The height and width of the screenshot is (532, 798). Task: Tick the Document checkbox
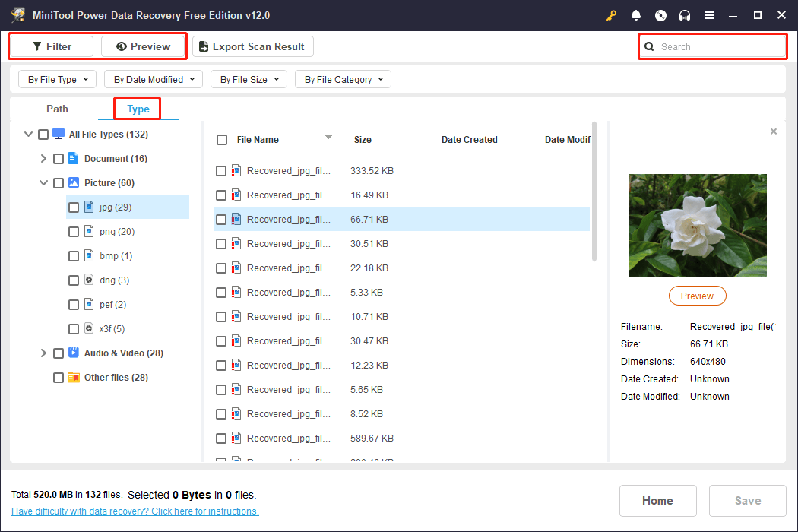[x=59, y=159]
